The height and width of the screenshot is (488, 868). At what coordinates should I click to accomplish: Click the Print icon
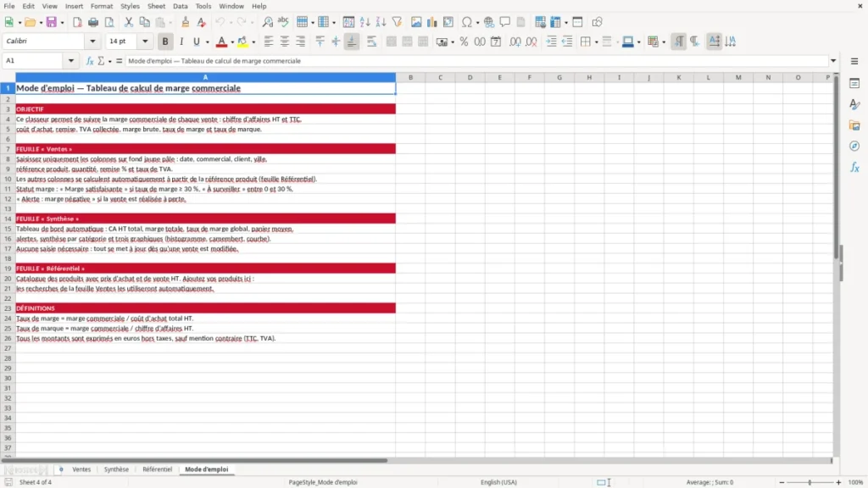[93, 22]
